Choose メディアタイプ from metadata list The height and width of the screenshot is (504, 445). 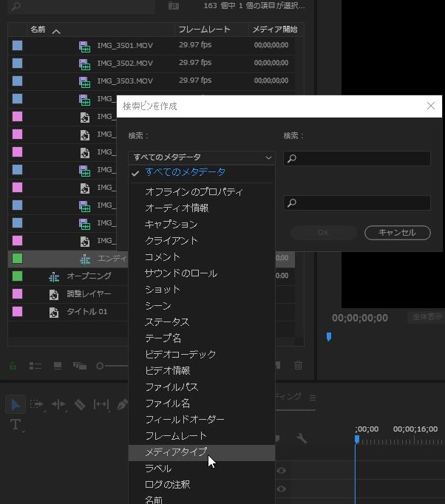pyautogui.click(x=176, y=452)
